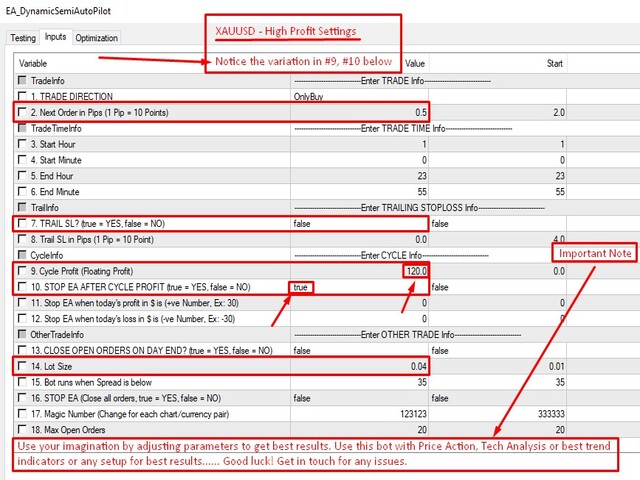Switch to the Testing tab
This screenshot has height=480, width=640.
(x=23, y=38)
